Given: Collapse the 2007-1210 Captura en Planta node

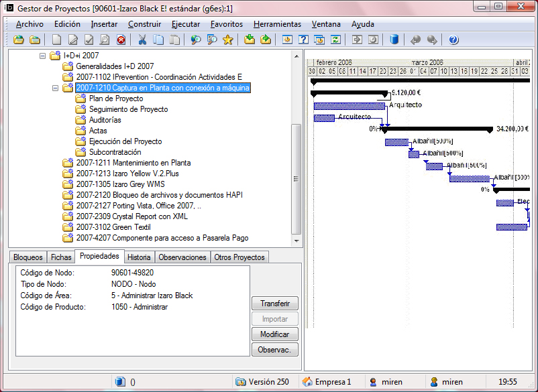Looking at the screenshot, I should pyautogui.click(x=55, y=88).
